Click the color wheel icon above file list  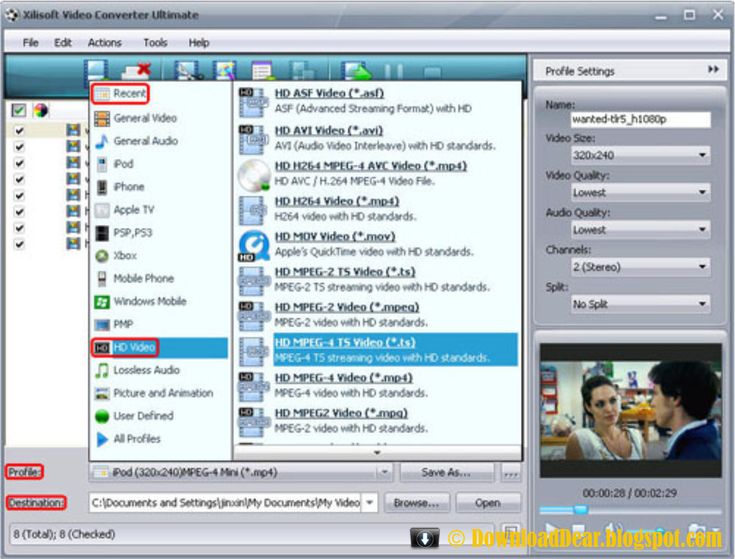pyautogui.click(x=41, y=111)
